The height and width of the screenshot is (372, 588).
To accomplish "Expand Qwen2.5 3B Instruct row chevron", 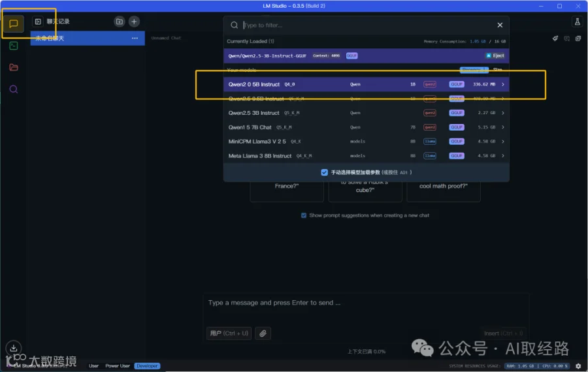I will tap(503, 113).
